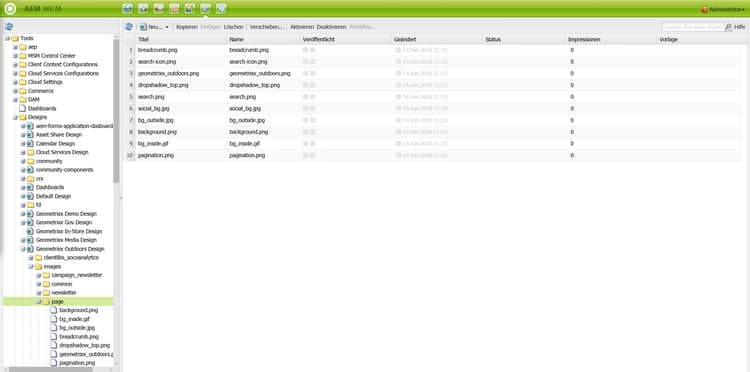The image size is (750, 372).
Task: Sort by the Titel column header
Action: coord(181,39)
